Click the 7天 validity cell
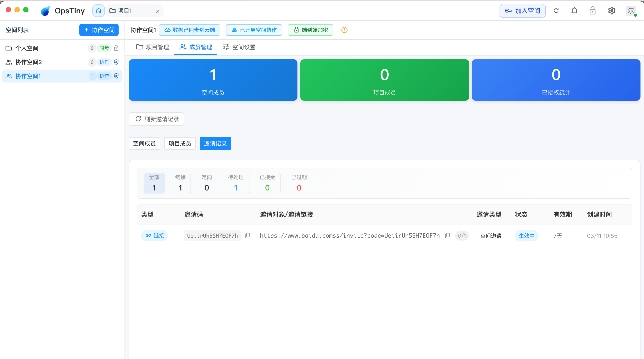This screenshot has width=644, height=359. coord(557,236)
